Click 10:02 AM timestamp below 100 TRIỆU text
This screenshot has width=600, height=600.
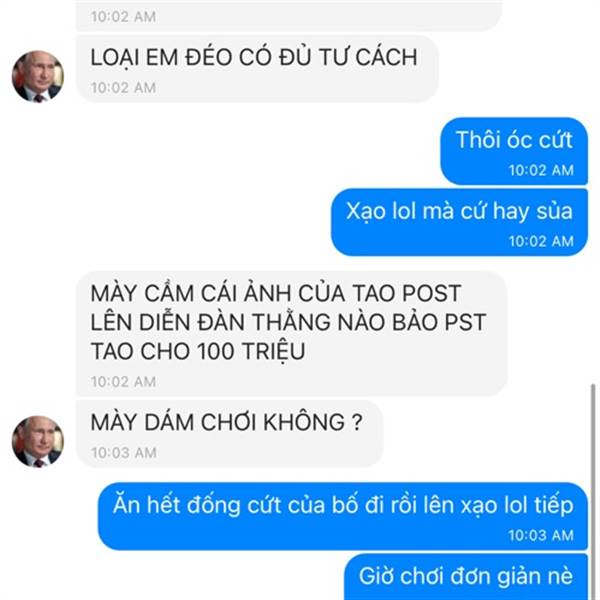123,382
